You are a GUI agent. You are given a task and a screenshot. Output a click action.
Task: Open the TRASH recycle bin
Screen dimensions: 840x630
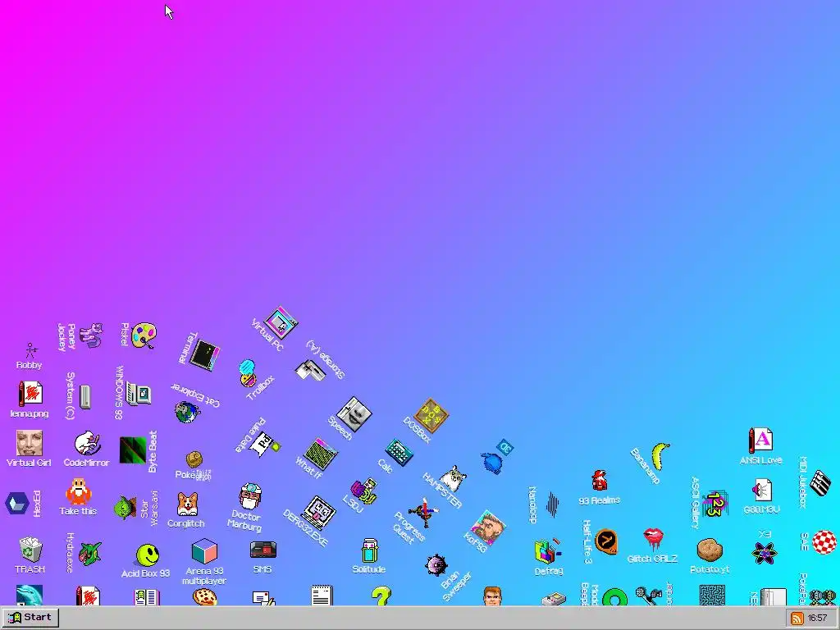click(x=30, y=550)
